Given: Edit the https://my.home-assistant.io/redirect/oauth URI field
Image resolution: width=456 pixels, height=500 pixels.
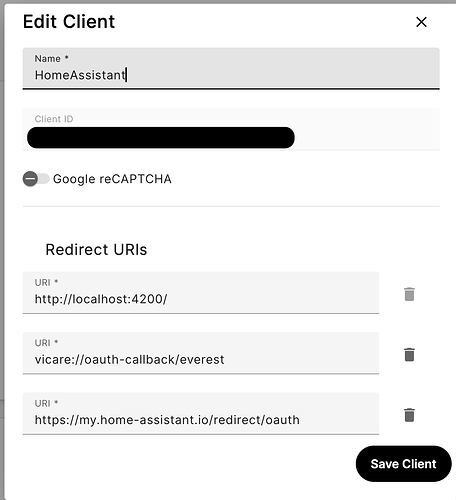Looking at the screenshot, I should 201,413.
